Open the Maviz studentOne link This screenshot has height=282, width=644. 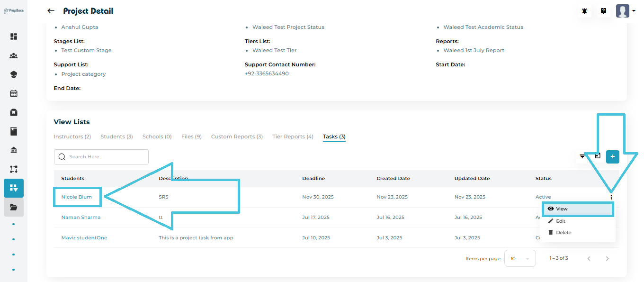click(x=84, y=238)
